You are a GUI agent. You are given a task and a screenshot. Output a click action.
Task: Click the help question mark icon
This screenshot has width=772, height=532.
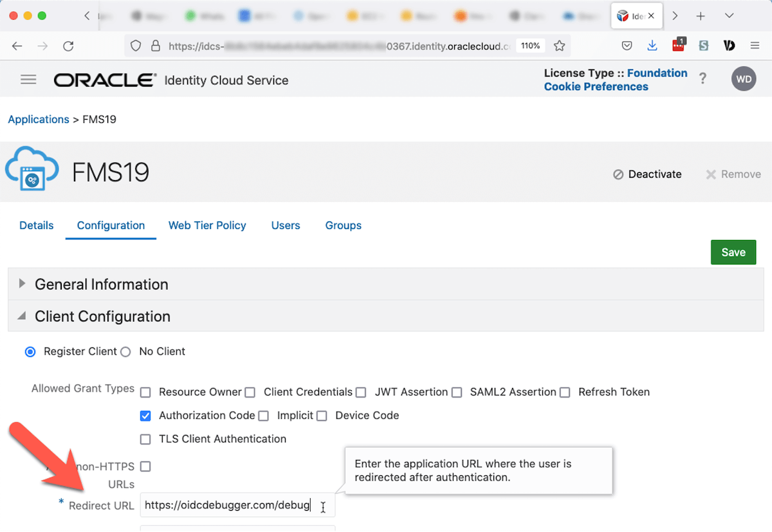703,80
